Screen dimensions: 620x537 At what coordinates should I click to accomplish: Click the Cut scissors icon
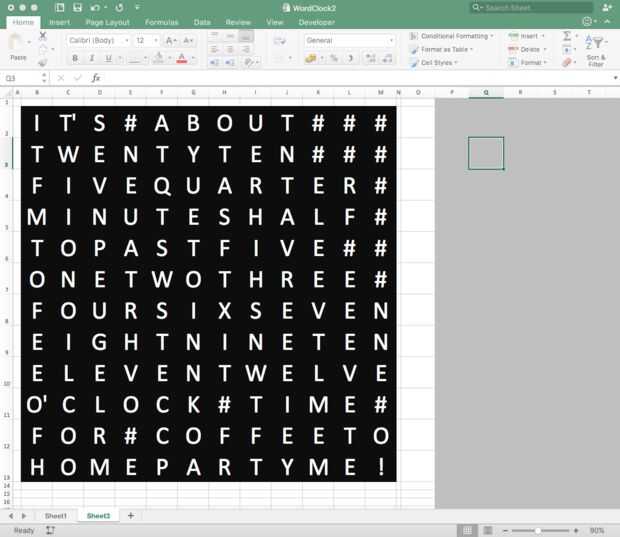coord(43,36)
